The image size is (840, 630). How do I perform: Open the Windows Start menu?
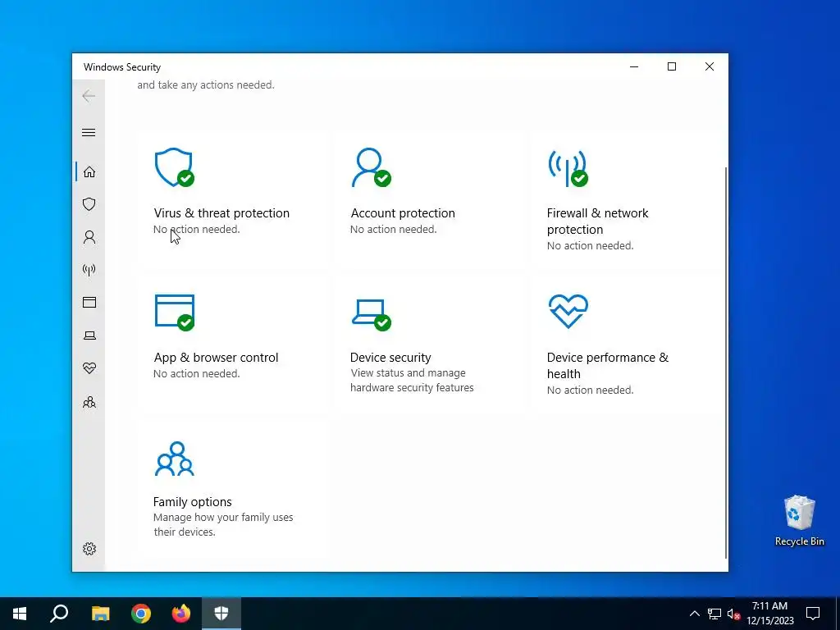point(20,614)
